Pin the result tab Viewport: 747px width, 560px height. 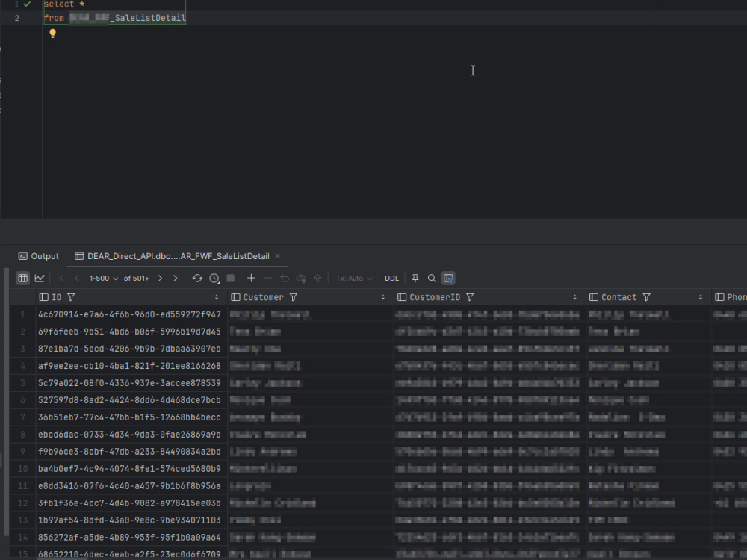[415, 278]
